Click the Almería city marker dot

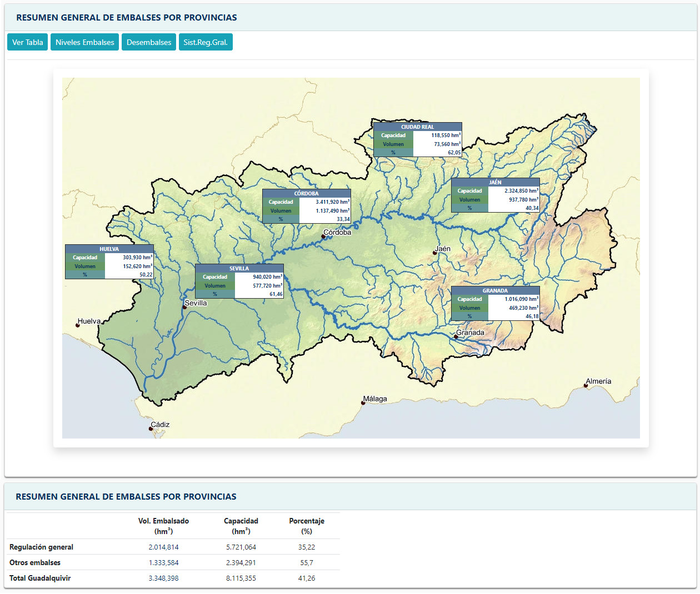tap(586, 385)
